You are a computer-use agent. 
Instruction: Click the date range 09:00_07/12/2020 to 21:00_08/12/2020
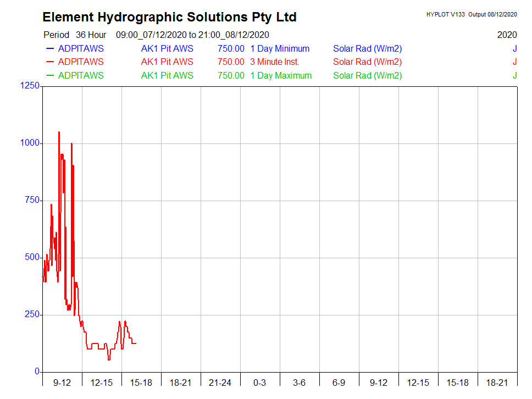pos(192,35)
